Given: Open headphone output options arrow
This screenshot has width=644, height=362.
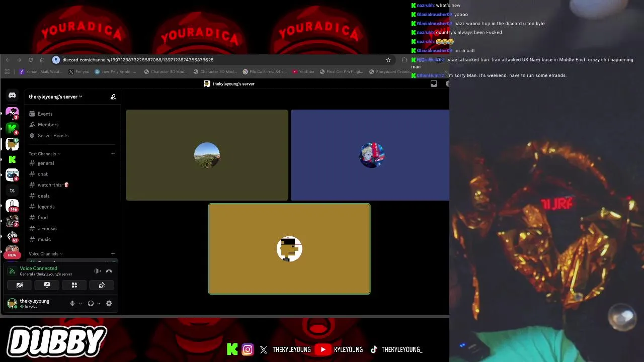Looking at the screenshot, I should [x=99, y=303].
